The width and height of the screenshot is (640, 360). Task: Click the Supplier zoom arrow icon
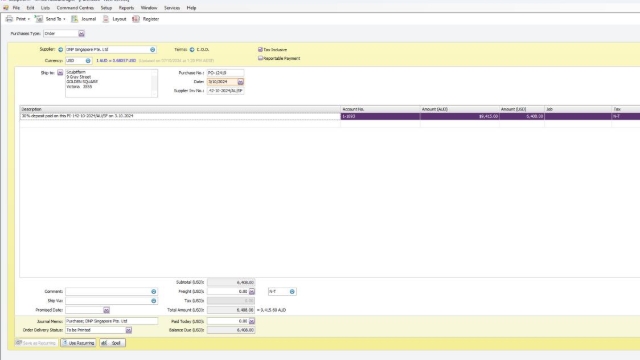[60, 49]
